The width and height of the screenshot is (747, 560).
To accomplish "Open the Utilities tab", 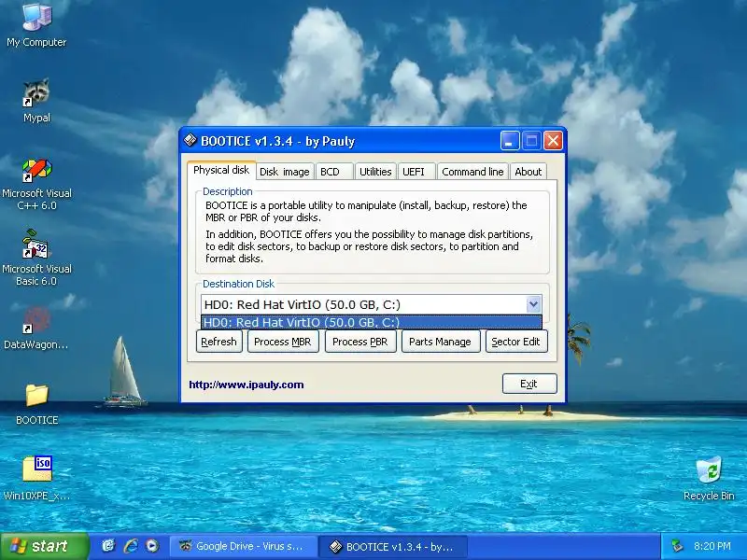I will click(375, 172).
